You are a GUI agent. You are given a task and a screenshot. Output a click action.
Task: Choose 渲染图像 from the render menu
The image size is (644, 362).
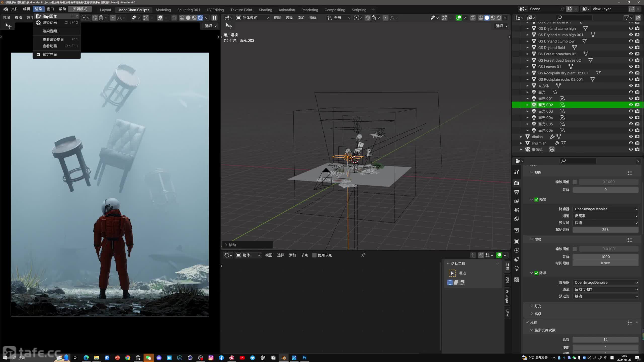57,16
